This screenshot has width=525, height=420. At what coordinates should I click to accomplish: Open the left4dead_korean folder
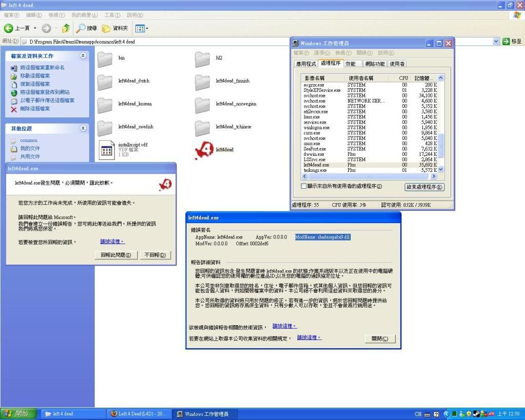pyautogui.click(x=105, y=105)
